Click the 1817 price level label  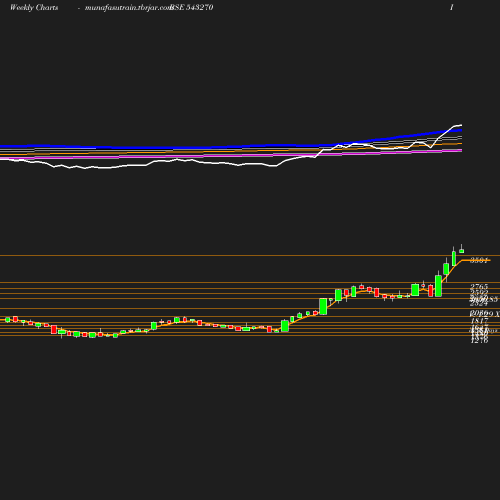[479, 320]
